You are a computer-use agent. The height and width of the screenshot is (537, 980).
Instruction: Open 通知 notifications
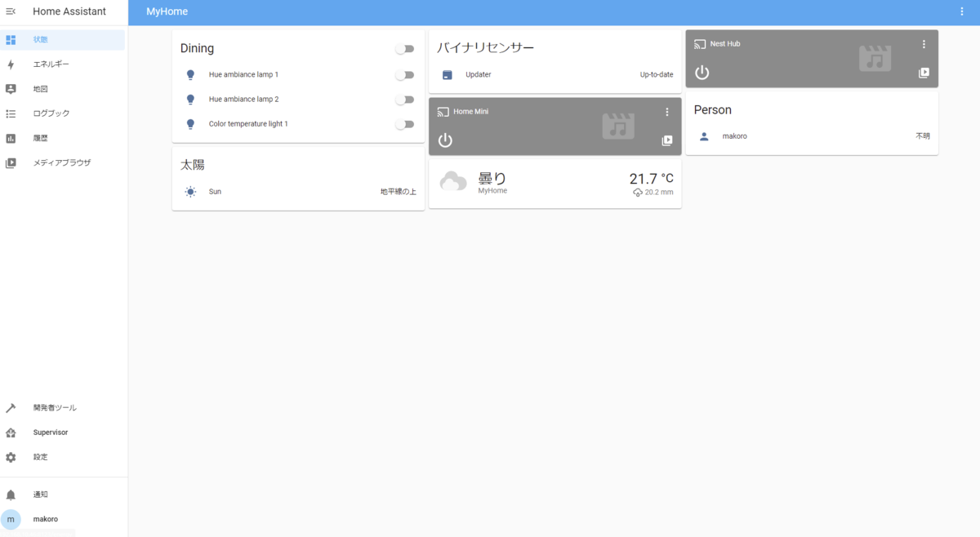(x=64, y=495)
